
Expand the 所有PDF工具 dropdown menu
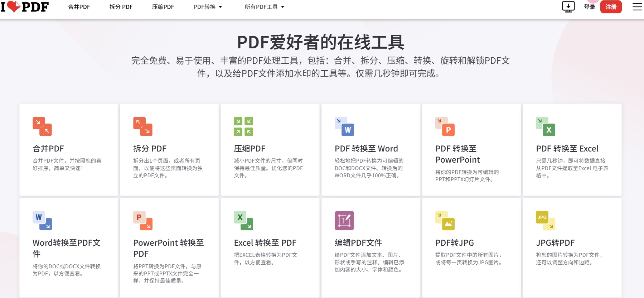point(264,7)
